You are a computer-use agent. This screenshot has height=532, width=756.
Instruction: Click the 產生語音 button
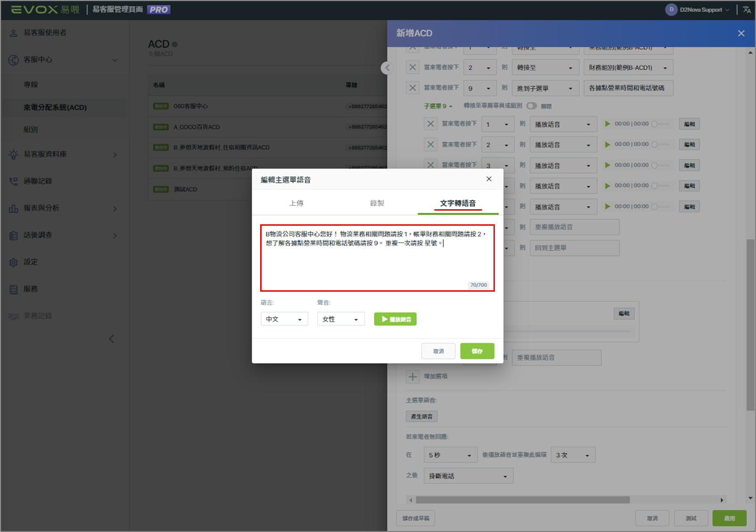[421, 417]
